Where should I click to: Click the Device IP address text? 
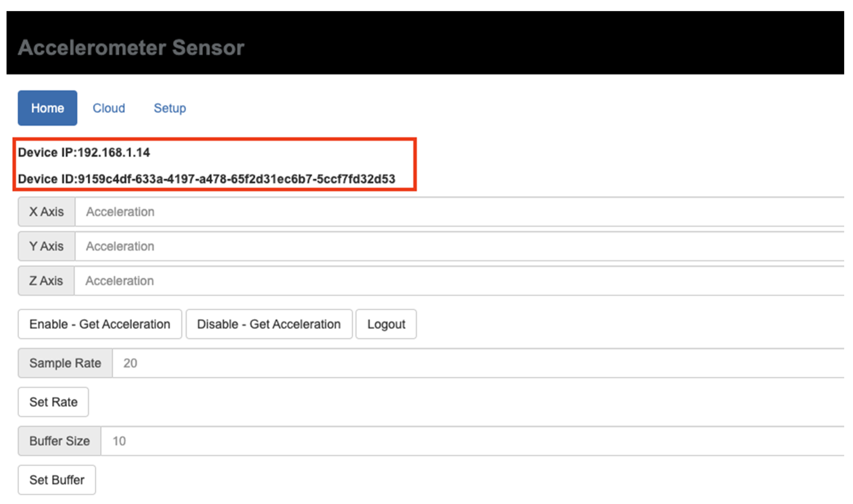click(84, 153)
